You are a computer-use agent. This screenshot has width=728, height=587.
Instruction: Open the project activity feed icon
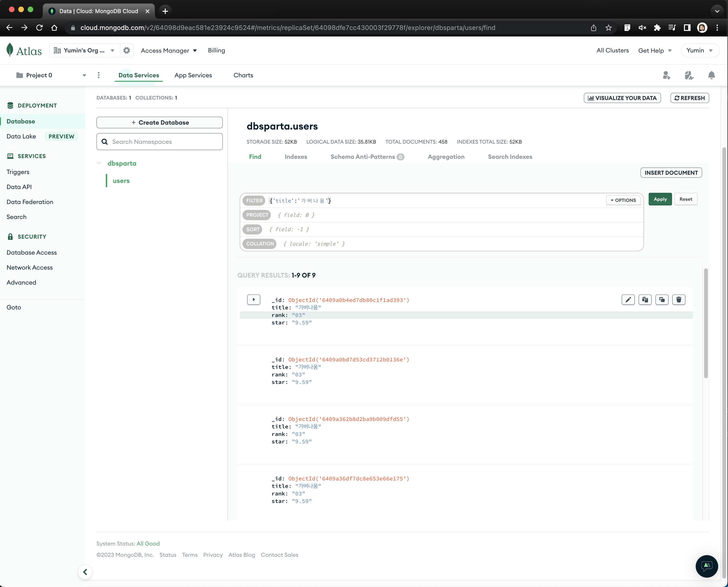click(689, 75)
